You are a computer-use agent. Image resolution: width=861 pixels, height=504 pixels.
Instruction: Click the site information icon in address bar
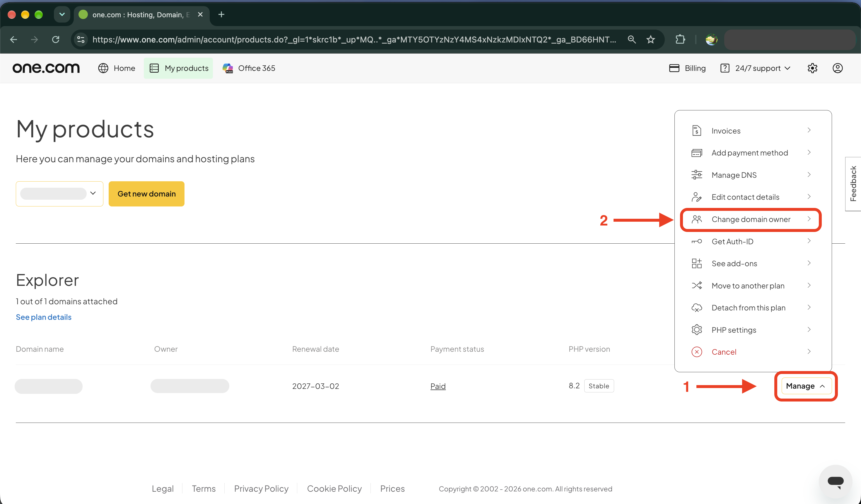[x=81, y=40]
